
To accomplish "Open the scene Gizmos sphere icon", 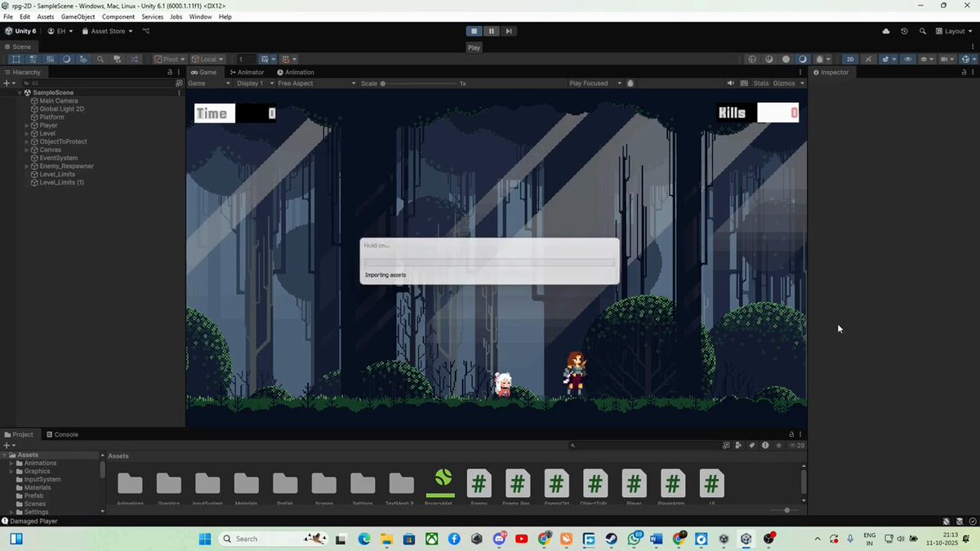I will coord(967,59).
